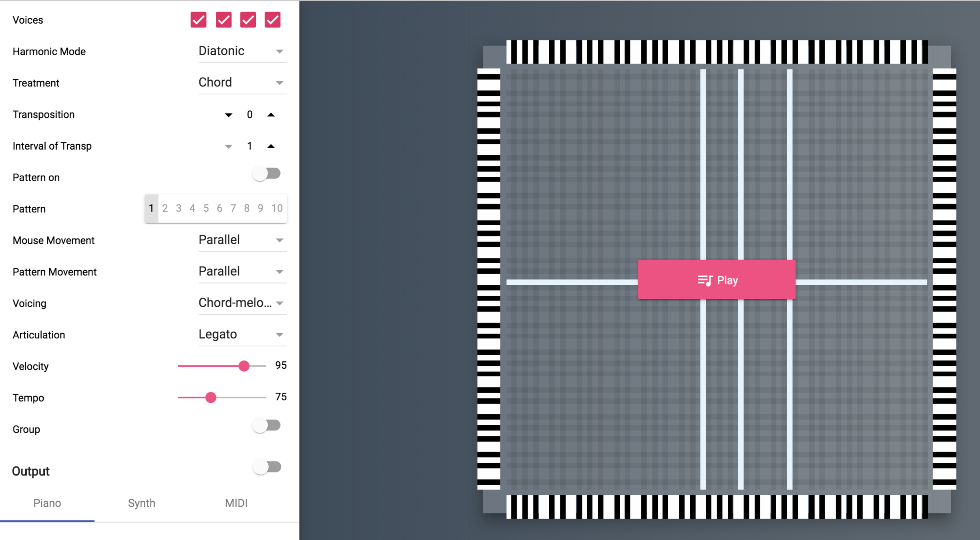Click the playlist music icon on Play
Viewport: 980px width, 540px height.
[x=705, y=280]
